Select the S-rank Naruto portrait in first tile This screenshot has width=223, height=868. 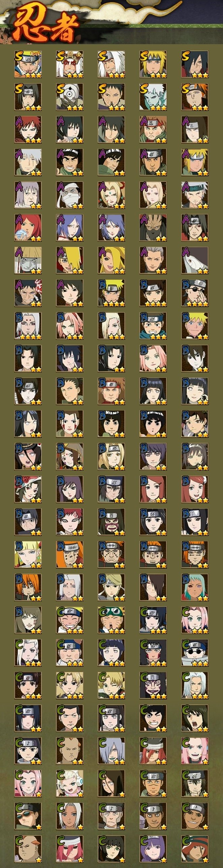[28, 64]
